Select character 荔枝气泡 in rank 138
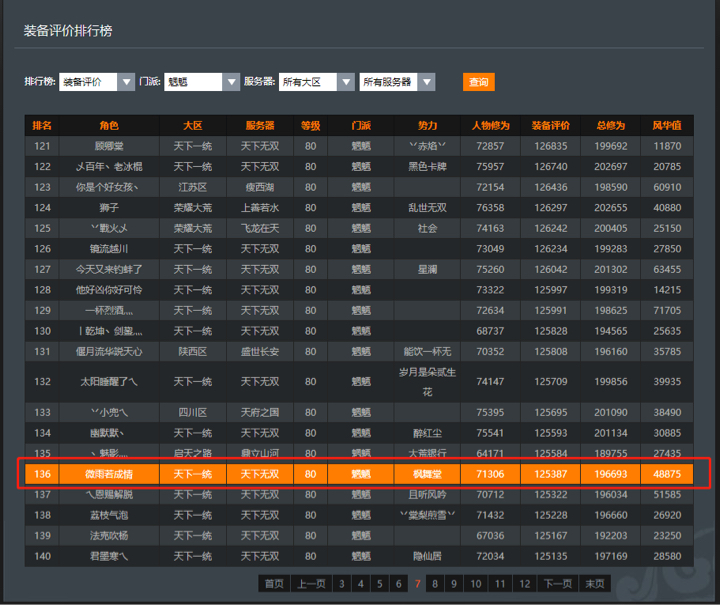Screen dimensions: 720x605 coord(109,515)
